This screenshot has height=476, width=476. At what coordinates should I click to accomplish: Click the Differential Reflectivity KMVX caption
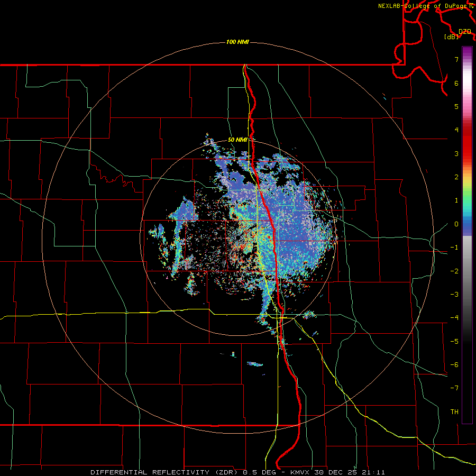coord(237,472)
